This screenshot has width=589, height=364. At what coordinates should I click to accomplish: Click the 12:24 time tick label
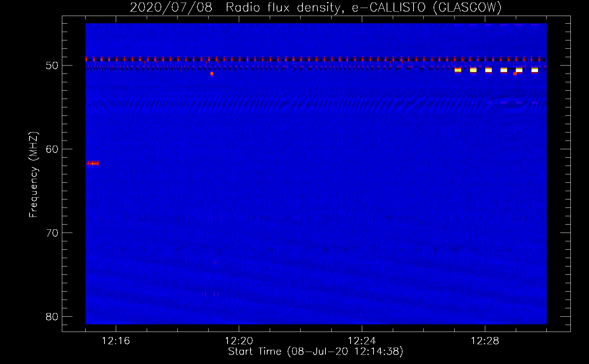pos(362,341)
